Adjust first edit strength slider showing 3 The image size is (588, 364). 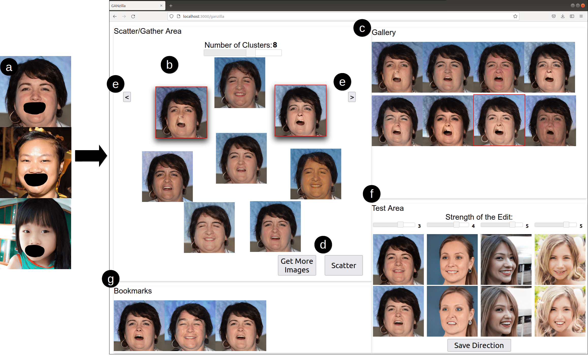coord(400,225)
